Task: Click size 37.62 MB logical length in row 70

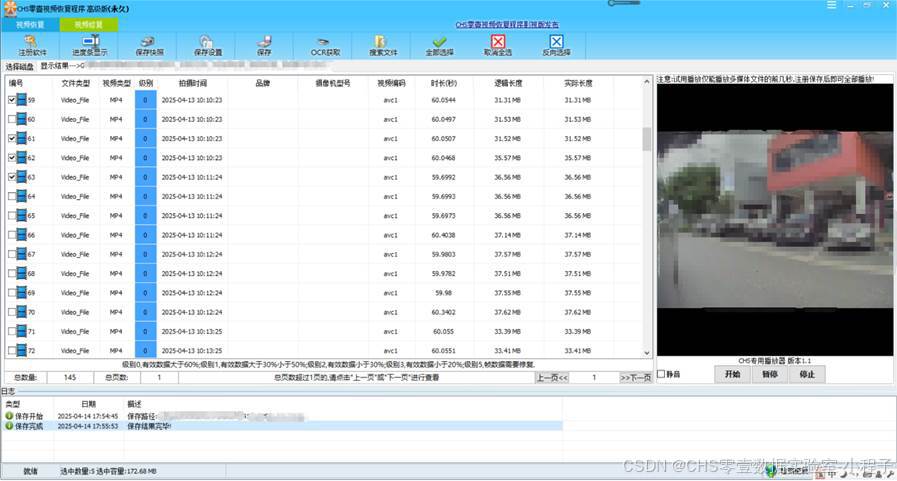Action: (x=507, y=312)
